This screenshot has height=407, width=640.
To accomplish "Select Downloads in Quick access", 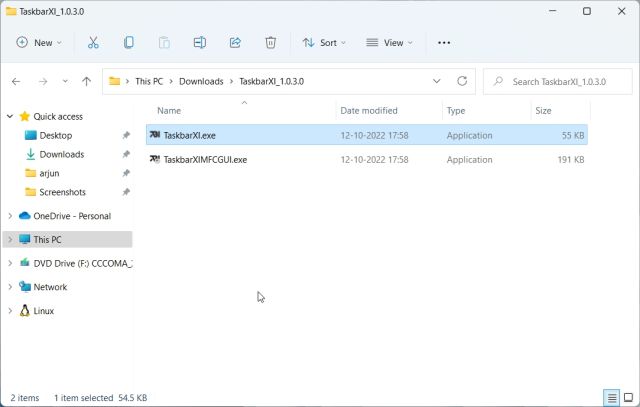I will pos(61,154).
